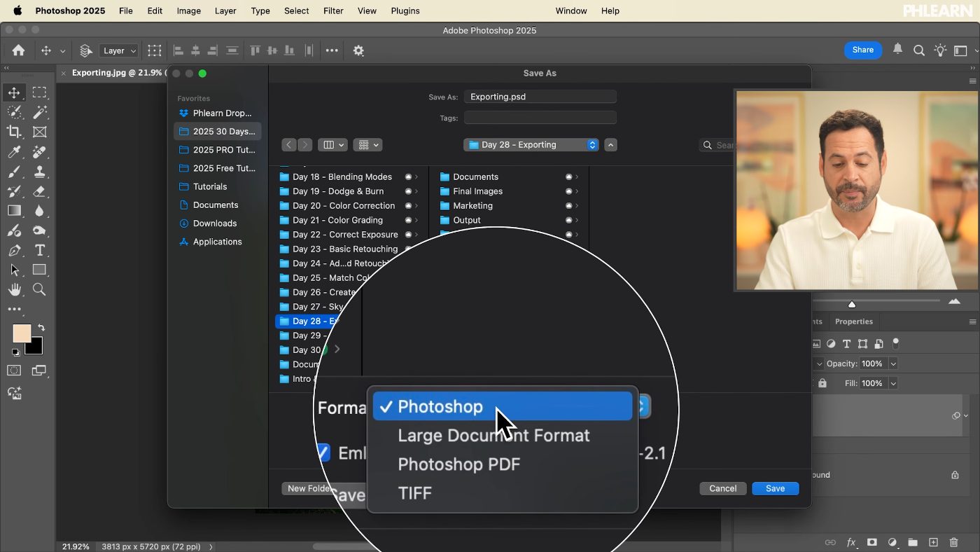The height and width of the screenshot is (552, 980).
Task: Toggle the Background layer lock icon
Action: (x=955, y=475)
